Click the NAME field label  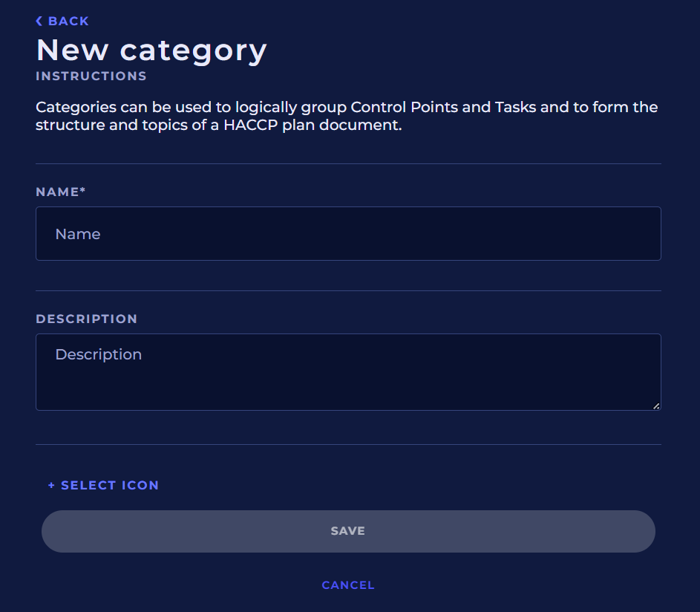click(x=57, y=192)
